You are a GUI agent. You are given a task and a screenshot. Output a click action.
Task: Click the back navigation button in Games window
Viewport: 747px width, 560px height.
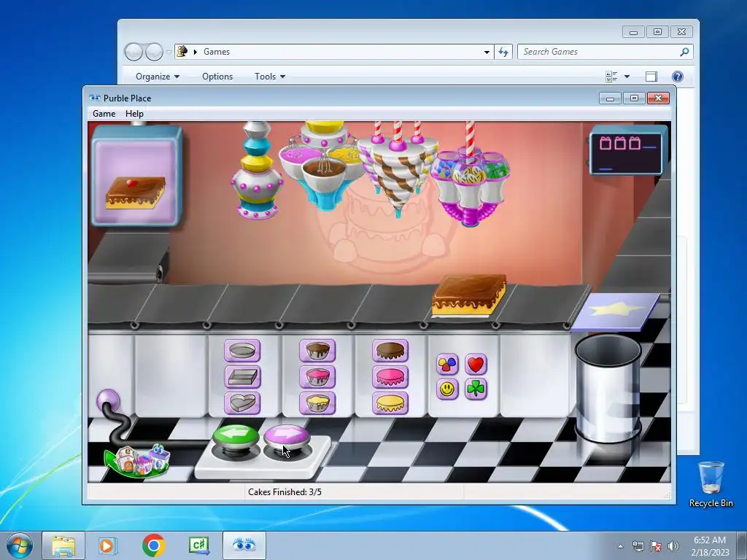pos(134,52)
